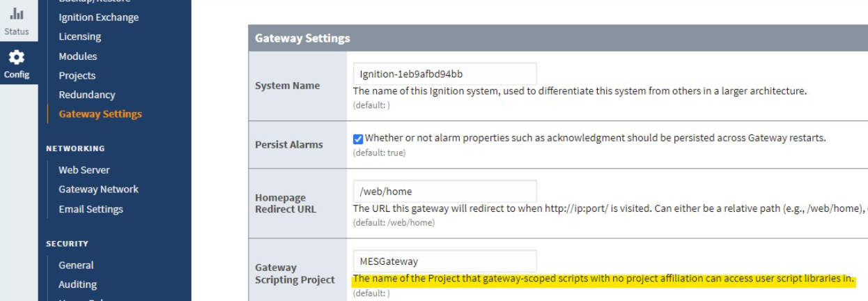Toggle the Persist Alarms checkbox
868x301 pixels.
tap(358, 138)
